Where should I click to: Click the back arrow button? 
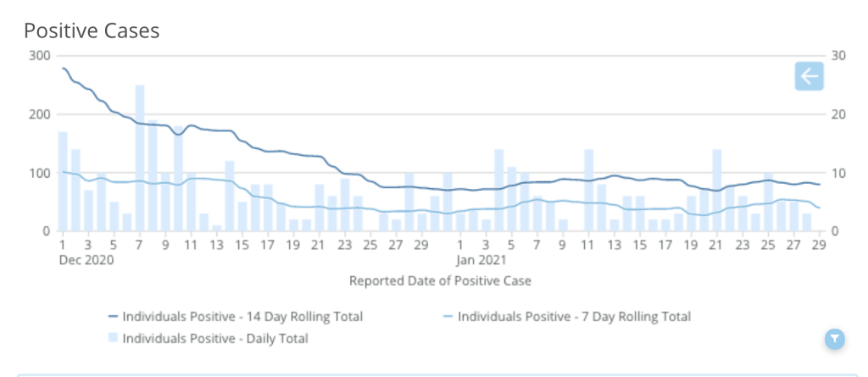810,76
